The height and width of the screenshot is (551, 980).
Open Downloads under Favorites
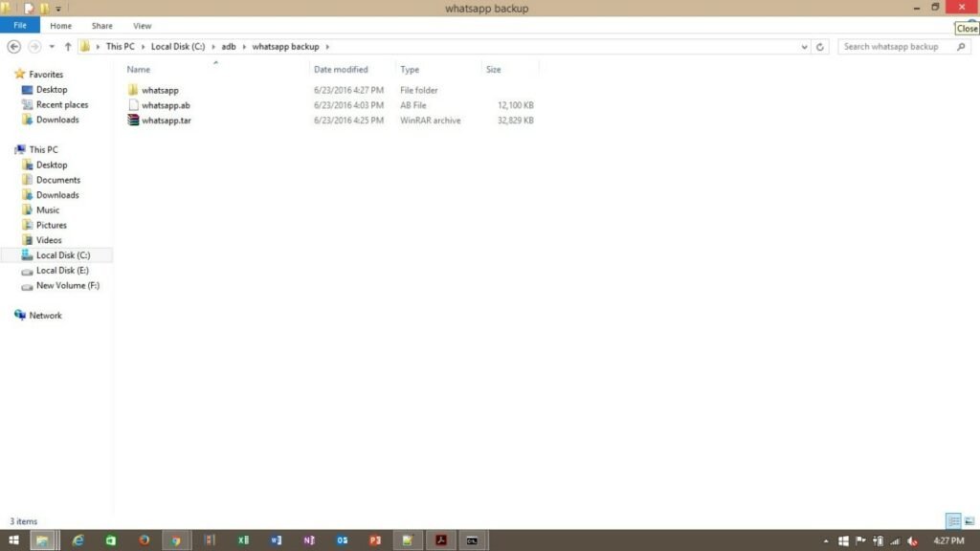tap(57, 120)
